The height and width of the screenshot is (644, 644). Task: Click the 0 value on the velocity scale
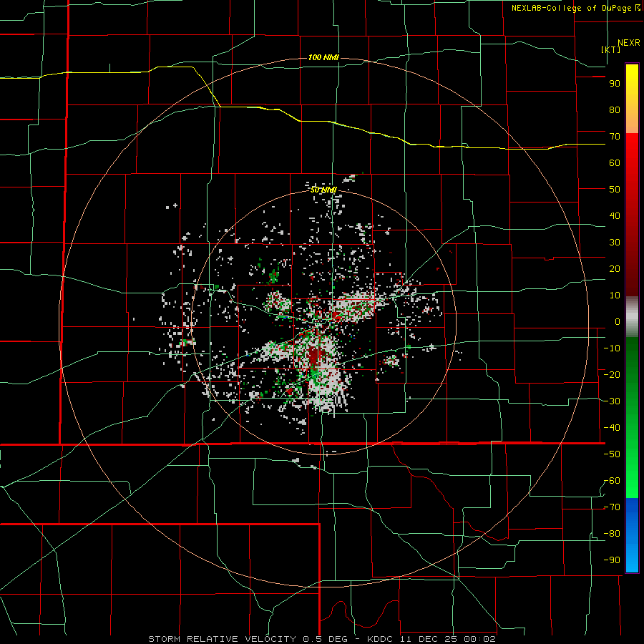point(618,322)
